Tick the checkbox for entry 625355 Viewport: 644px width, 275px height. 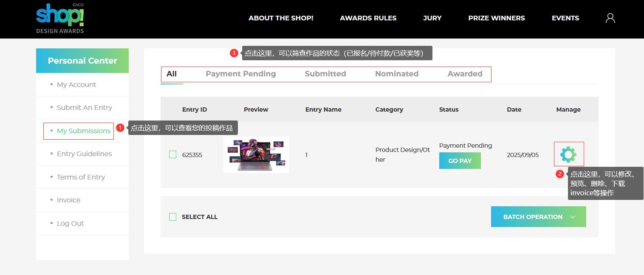172,154
